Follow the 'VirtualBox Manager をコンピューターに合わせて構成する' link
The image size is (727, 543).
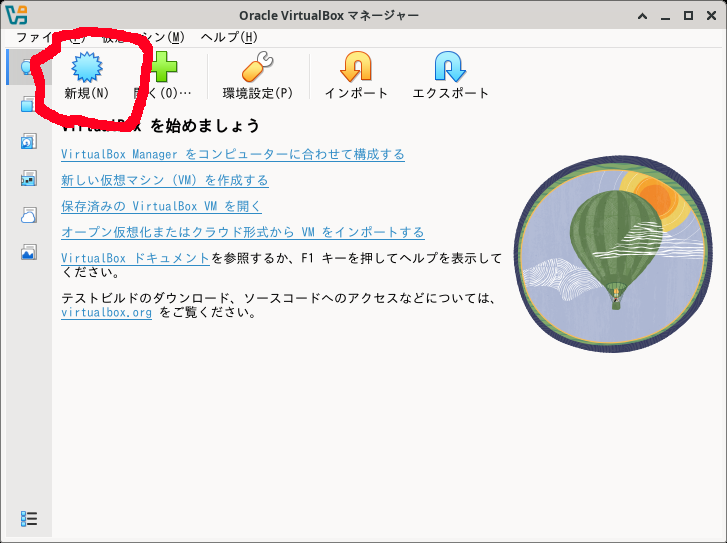click(232, 154)
